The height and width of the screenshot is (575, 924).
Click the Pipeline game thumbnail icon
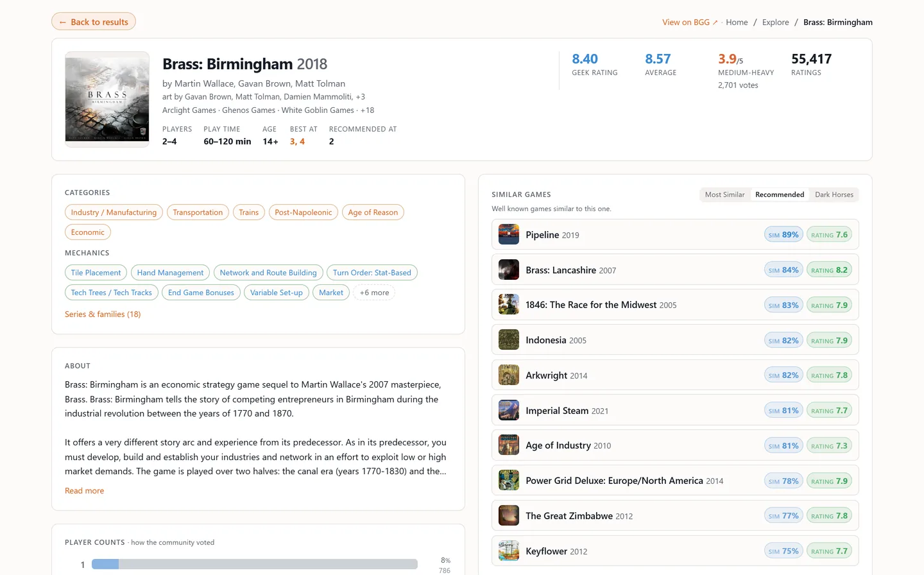(x=509, y=235)
